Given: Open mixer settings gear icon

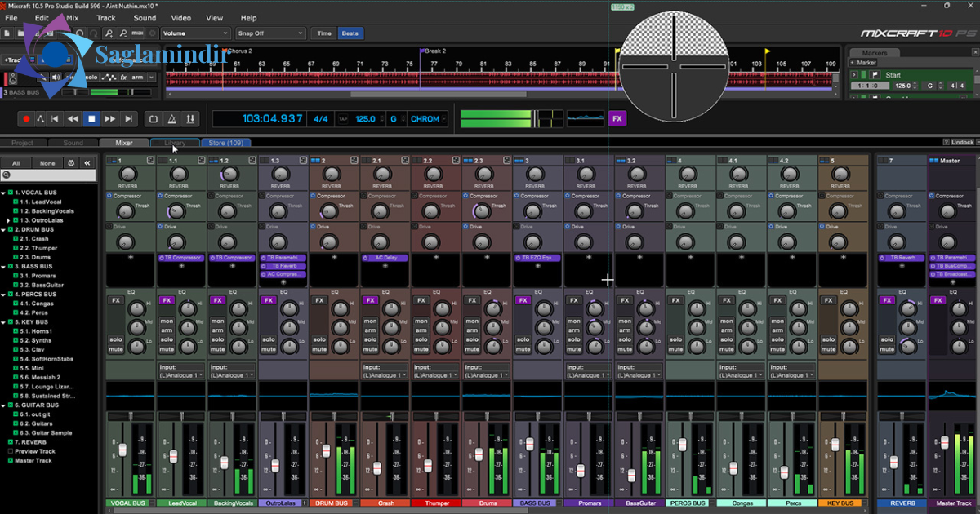Looking at the screenshot, I should click(x=71, y=163).
